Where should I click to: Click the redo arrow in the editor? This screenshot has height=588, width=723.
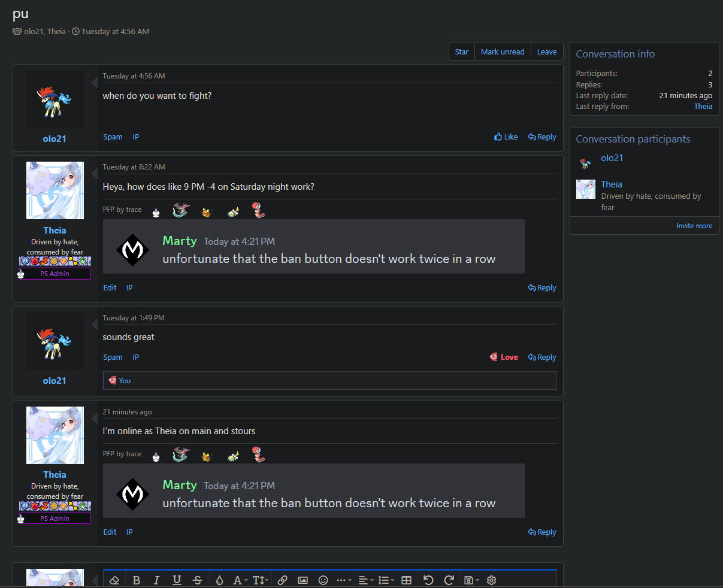pyautogui.click(x=449, y=580)
